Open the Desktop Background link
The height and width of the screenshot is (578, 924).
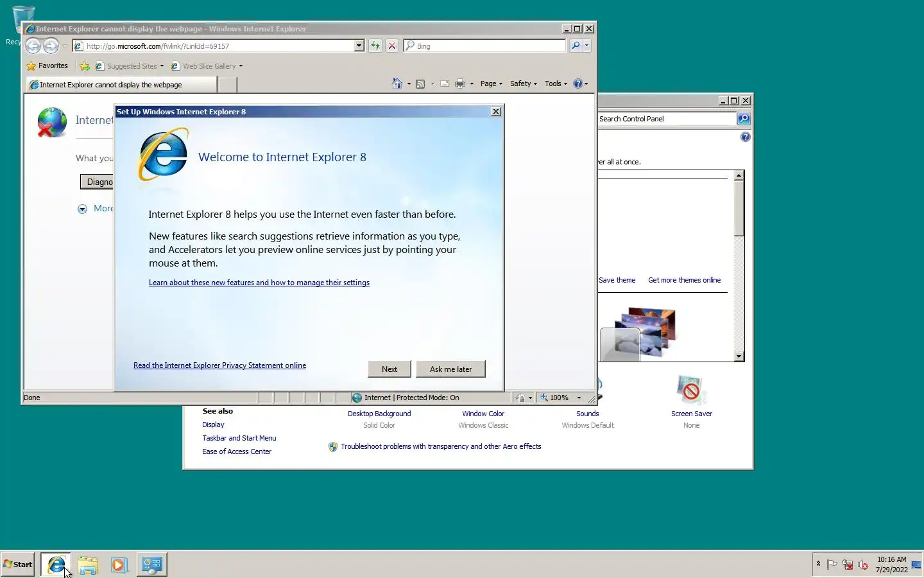pos(379,414)
